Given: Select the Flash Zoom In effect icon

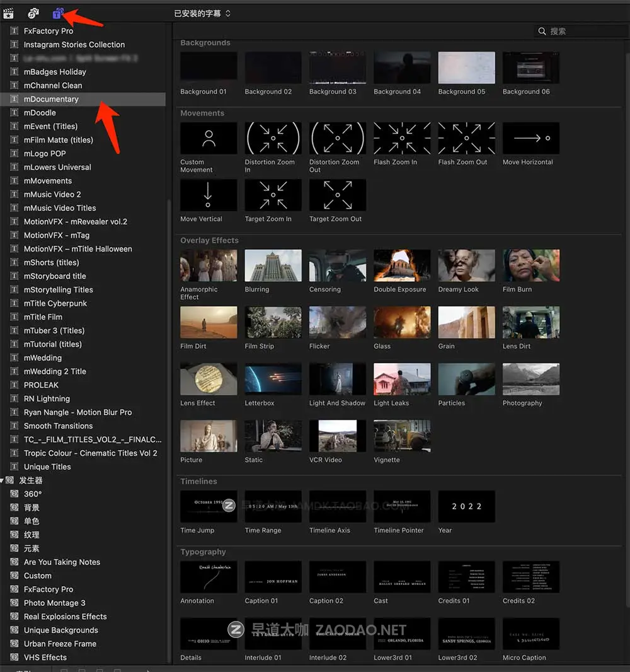Looking at the screenshot, I should click(x=402, y=137).
